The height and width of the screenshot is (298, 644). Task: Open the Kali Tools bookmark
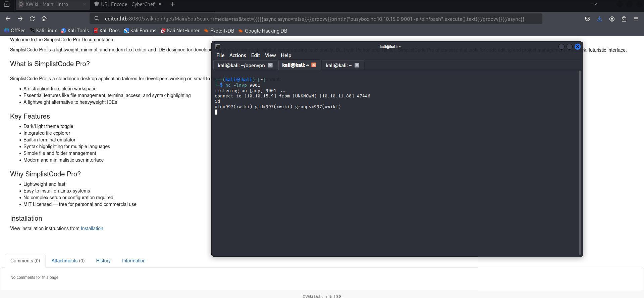tap(75, 31)
